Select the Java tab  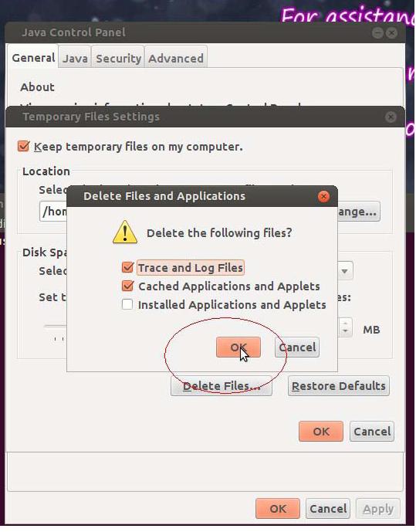point(75,59)
